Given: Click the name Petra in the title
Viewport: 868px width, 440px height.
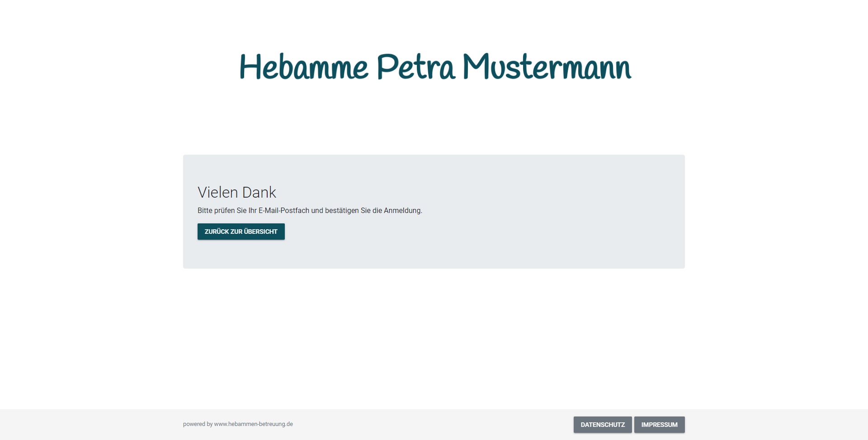Looking at the screenshot, I should [415, 67].
